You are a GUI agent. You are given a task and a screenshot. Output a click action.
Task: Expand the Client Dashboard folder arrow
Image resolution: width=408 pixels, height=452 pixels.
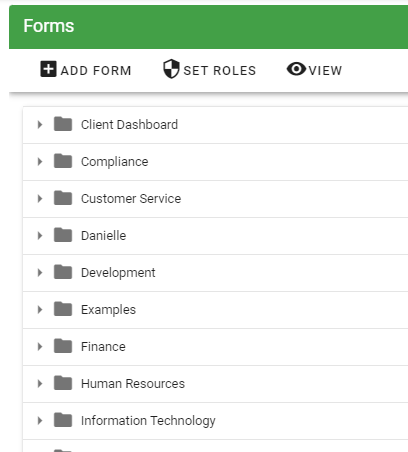(40, 125)
